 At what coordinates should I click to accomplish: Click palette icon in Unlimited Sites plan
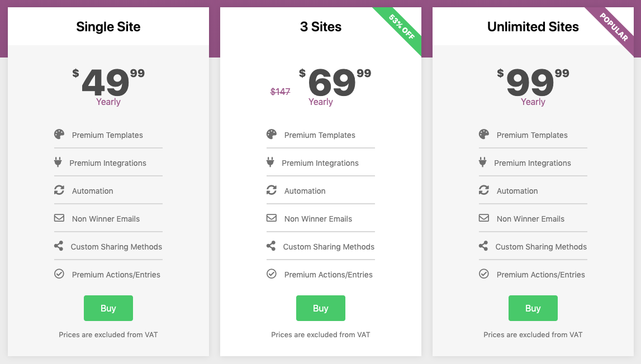pos(484,135)
